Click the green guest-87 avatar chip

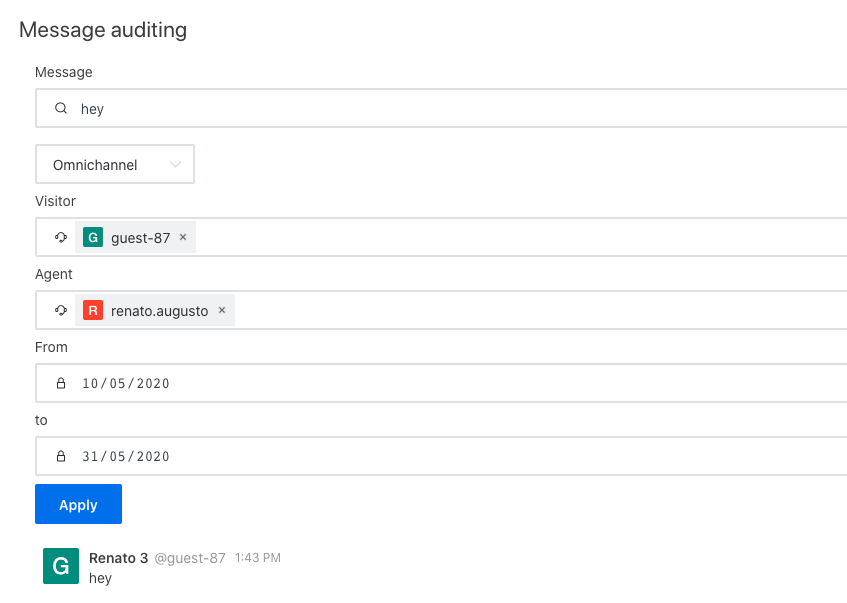click(x=92, y=237)
